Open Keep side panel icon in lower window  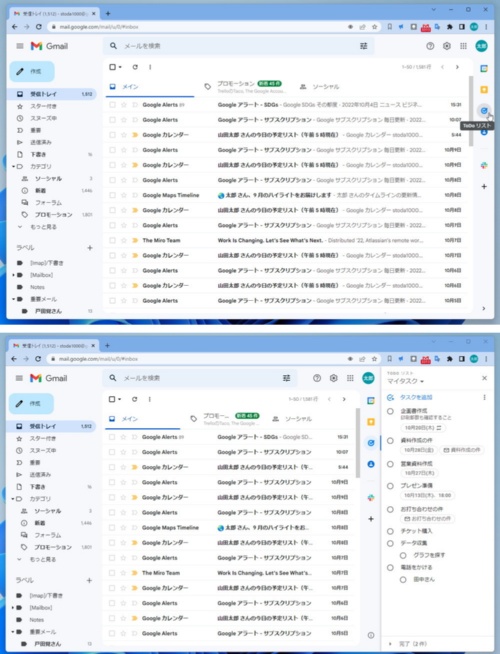tap(371, 422)
